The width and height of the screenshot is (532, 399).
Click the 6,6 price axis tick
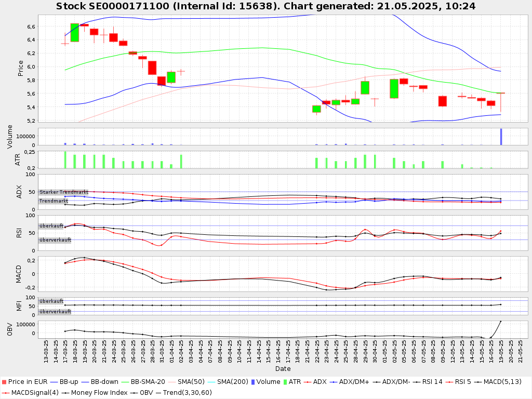pyautogui.click(x=31, y=26)
